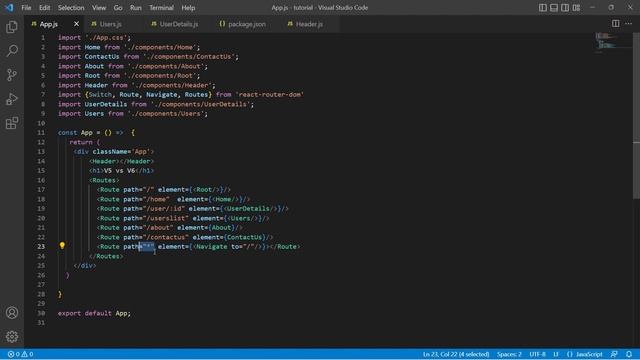The width and height of the screenshot is (640, 360).
Task: Open Source Control view
Action: [x=12, y=75]
